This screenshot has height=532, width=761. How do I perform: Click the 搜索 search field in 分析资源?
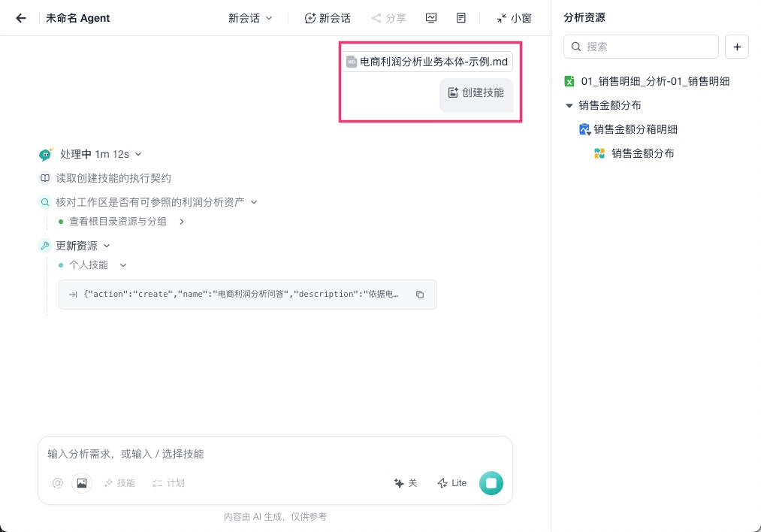pos(641,47)
